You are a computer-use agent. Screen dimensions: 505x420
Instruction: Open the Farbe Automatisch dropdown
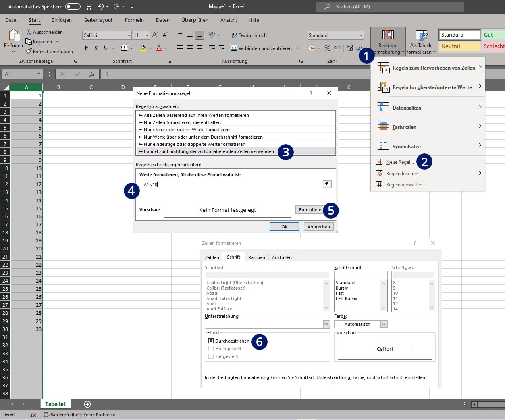(x=384, y=324)
